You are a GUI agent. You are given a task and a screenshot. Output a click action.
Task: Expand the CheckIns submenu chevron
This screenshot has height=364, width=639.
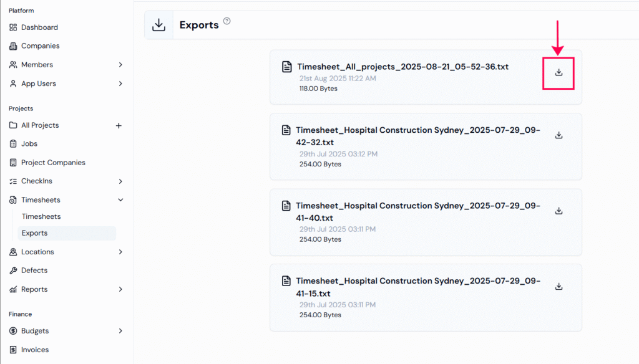point(120,181)
